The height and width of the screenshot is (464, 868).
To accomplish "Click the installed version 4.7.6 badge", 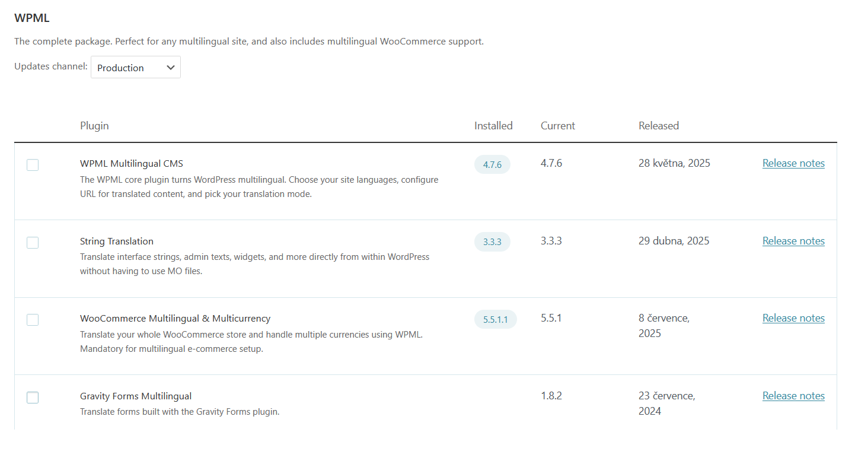I will pos(492,164).
